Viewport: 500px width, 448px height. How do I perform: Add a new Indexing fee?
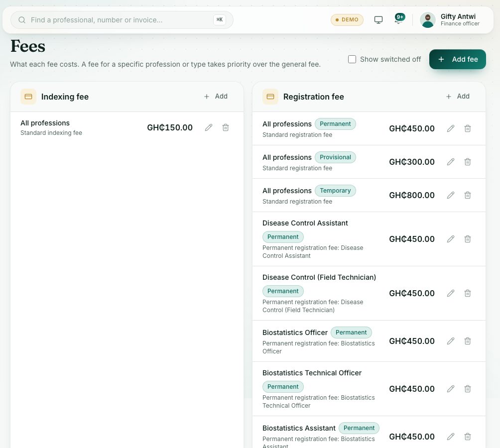(x=216, y=96)
